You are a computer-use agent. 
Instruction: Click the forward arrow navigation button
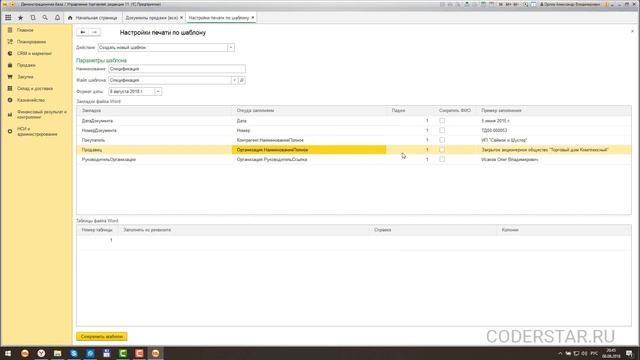pyautogui.click(x=94, y=32)
